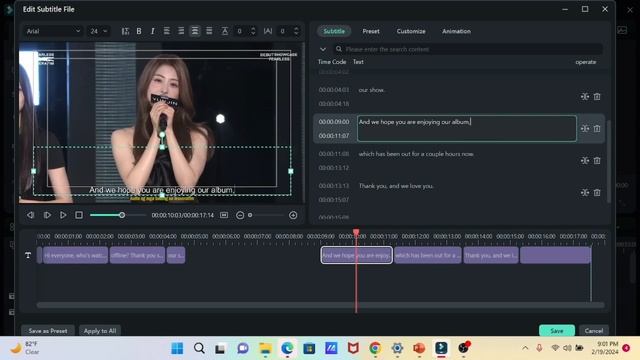This screenshot has width=640, height=360.
Task: Delete the 'Thank you, and we love you' subtitle
Action: (597, 193)
